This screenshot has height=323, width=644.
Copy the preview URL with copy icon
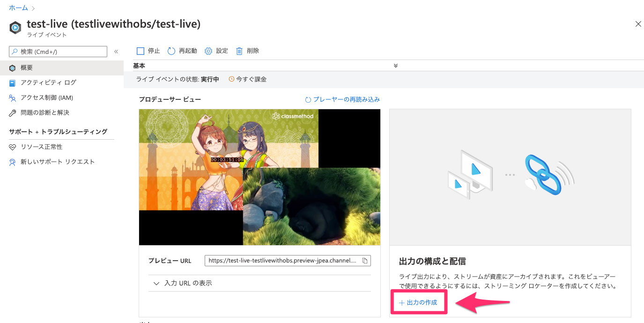tap(365, 261)
